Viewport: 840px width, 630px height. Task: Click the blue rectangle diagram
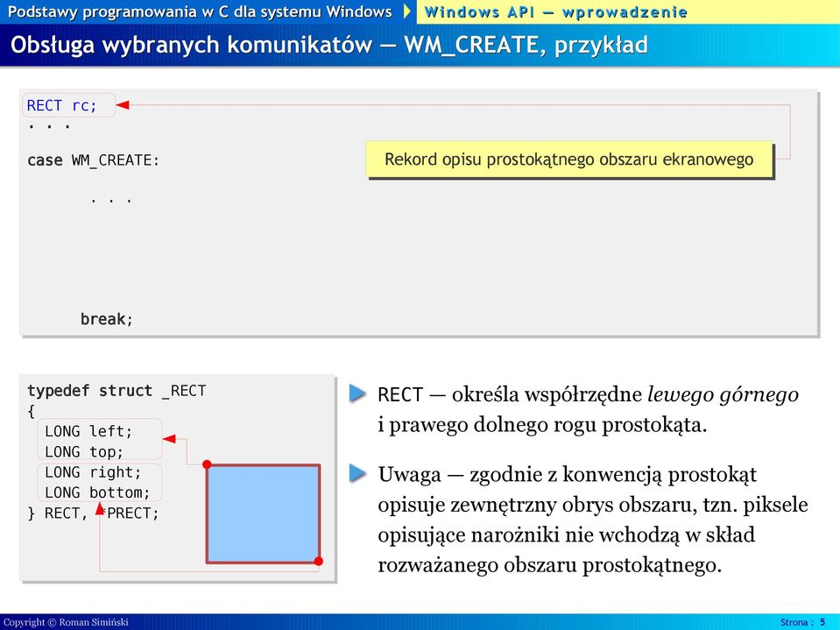coord(263,513)
